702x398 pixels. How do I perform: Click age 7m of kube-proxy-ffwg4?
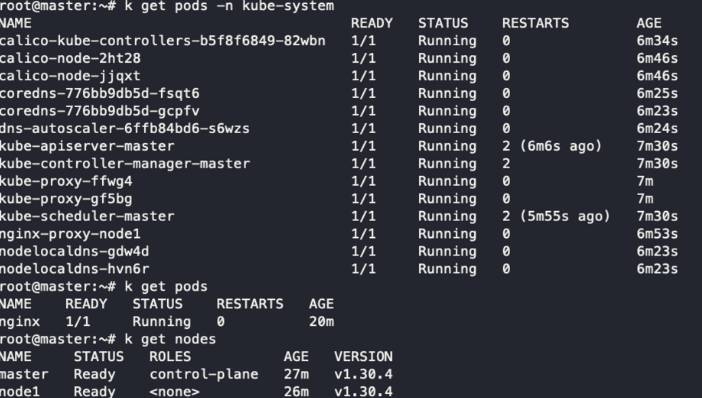click(x=645, y=181)
